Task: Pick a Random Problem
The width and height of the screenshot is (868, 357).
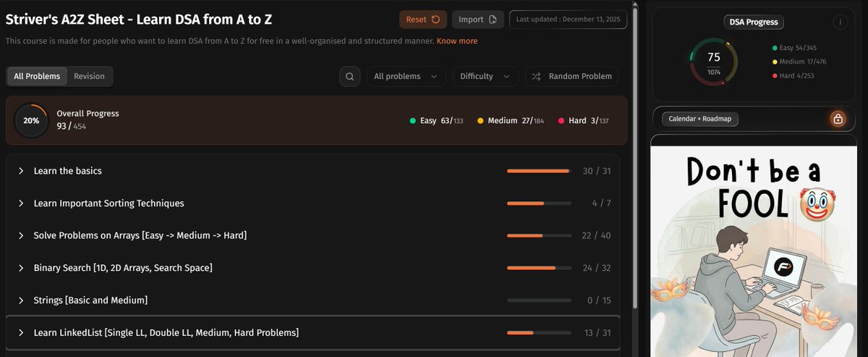Action: 571,76
